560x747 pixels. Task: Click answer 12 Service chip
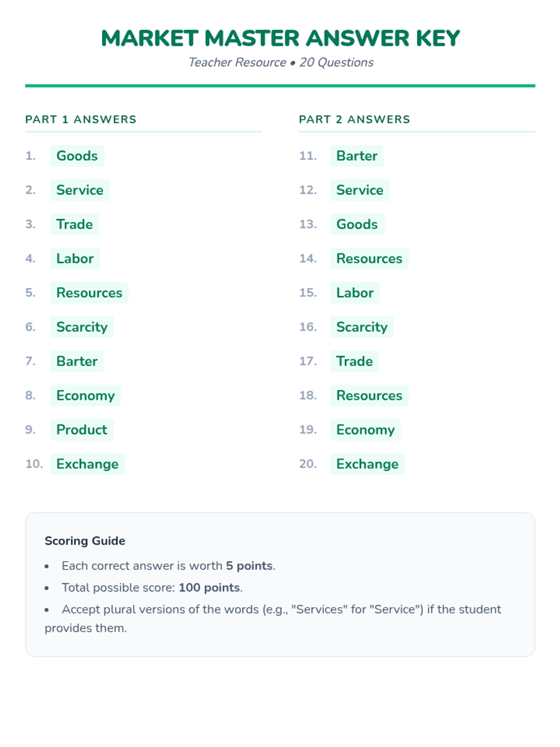point(359,190)
